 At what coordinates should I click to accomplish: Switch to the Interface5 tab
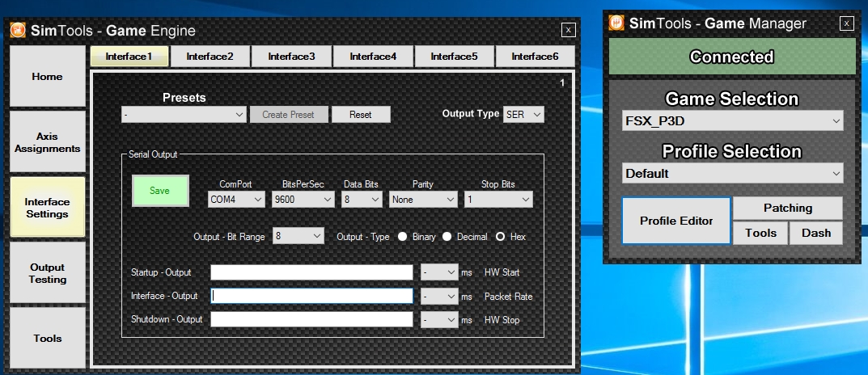[454, 56]
